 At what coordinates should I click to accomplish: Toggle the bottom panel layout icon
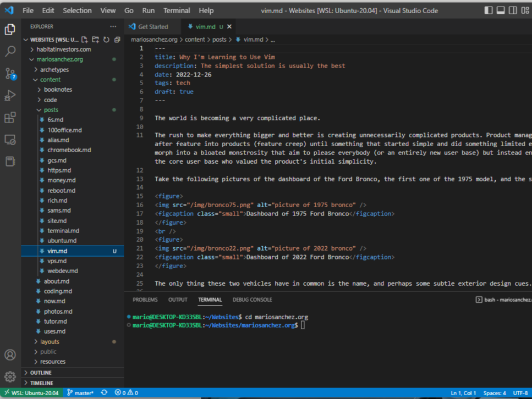[501, 10]
